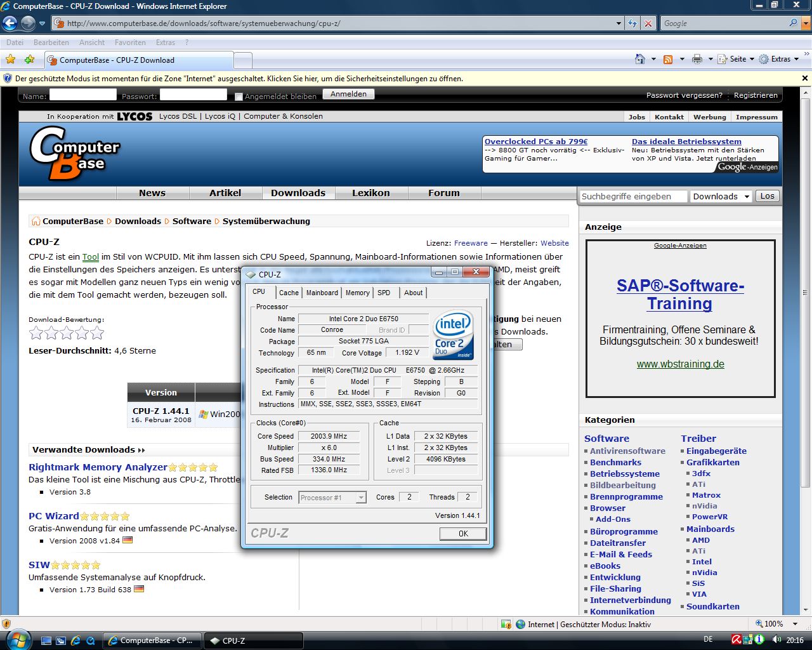Close the protected mode information bar
This screenshot has width=812, height=650.
click(x=805, y=79)
